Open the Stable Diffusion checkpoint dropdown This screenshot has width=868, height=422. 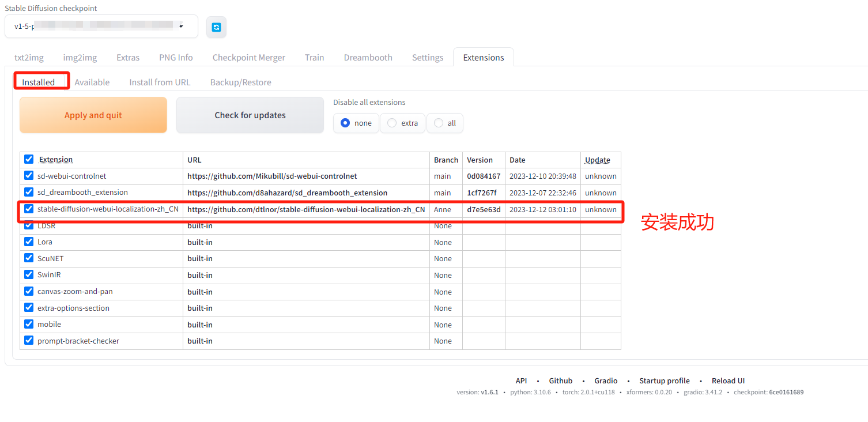point(101,27)
